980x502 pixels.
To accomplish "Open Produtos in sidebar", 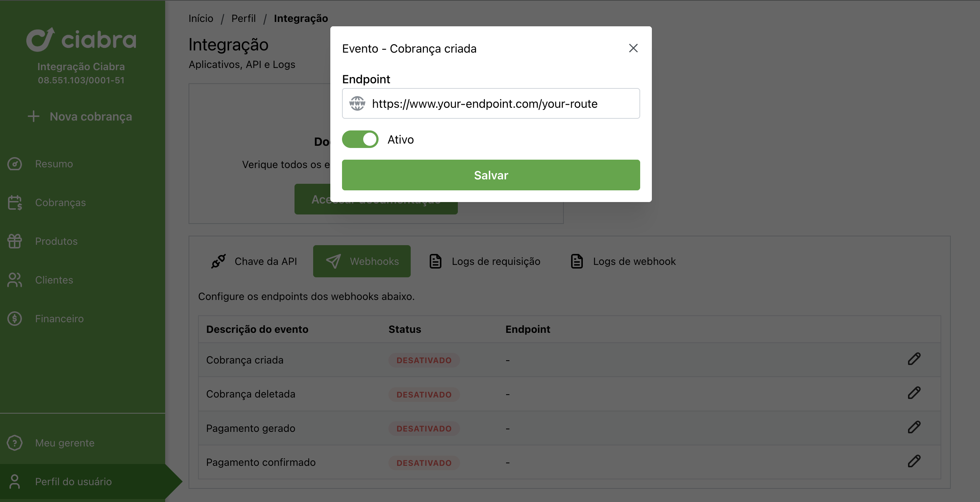I will point(56,241).
